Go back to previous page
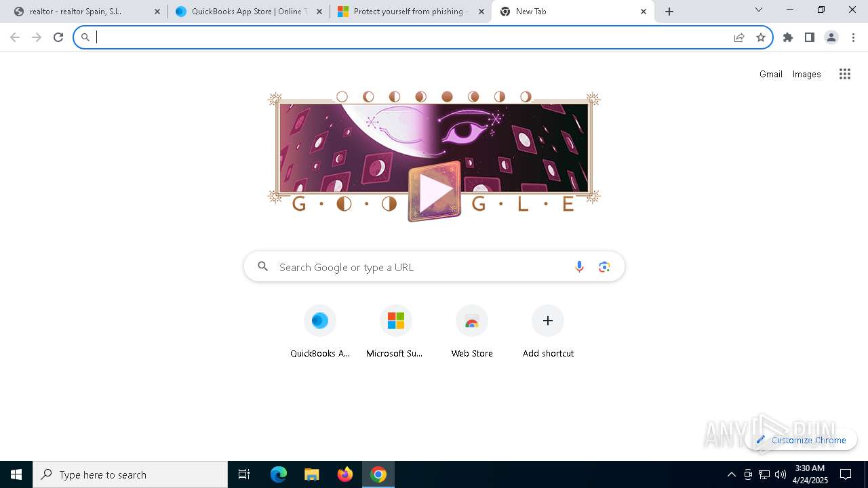868x488 pixels. pos(15,37)
